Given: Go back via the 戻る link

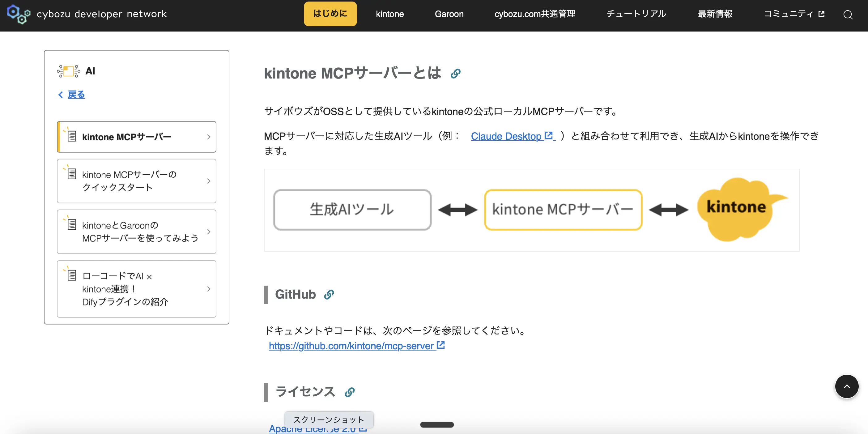Looking at the screenshot, I should point(76,95).
